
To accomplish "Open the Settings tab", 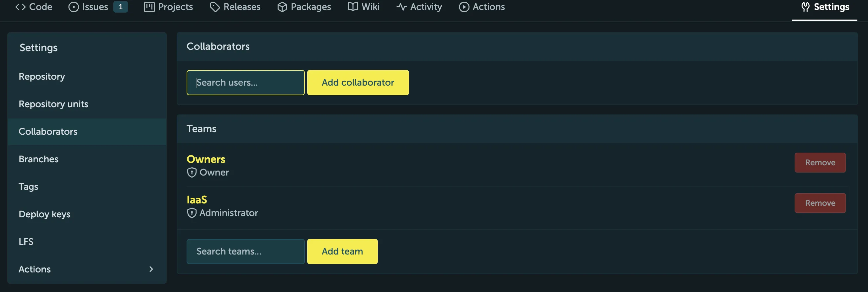I will coord(825,7).
